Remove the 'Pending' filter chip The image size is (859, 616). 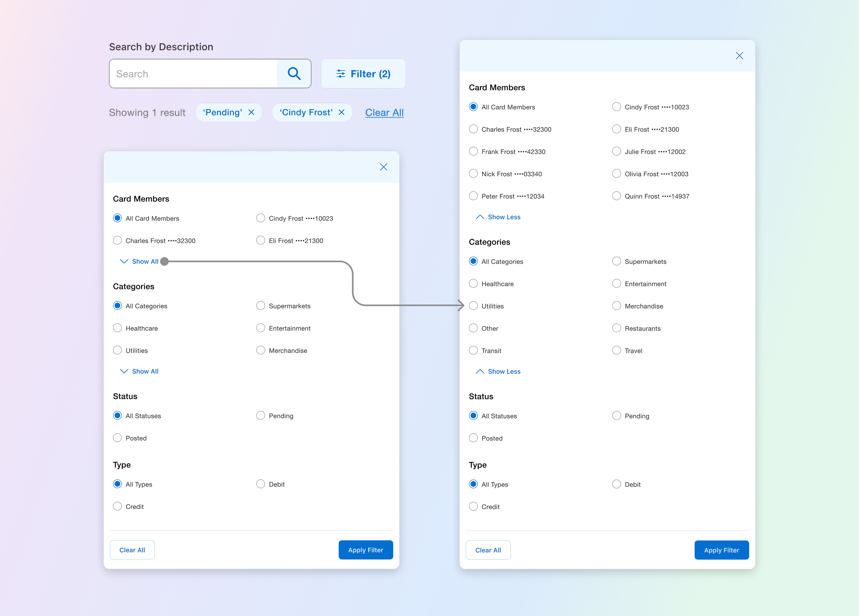tap(252, 113)
